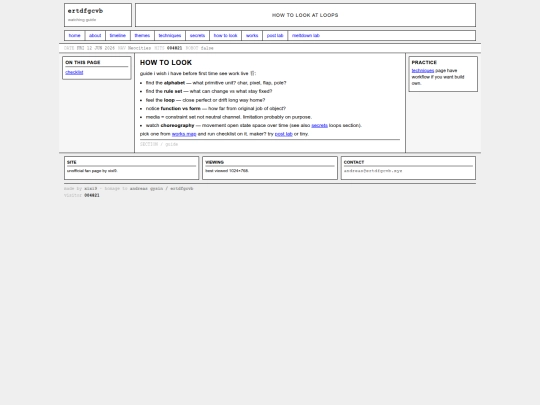Open the meltdown lab nav item
Viewport: 540px width, 405px height.
[306, 35]
